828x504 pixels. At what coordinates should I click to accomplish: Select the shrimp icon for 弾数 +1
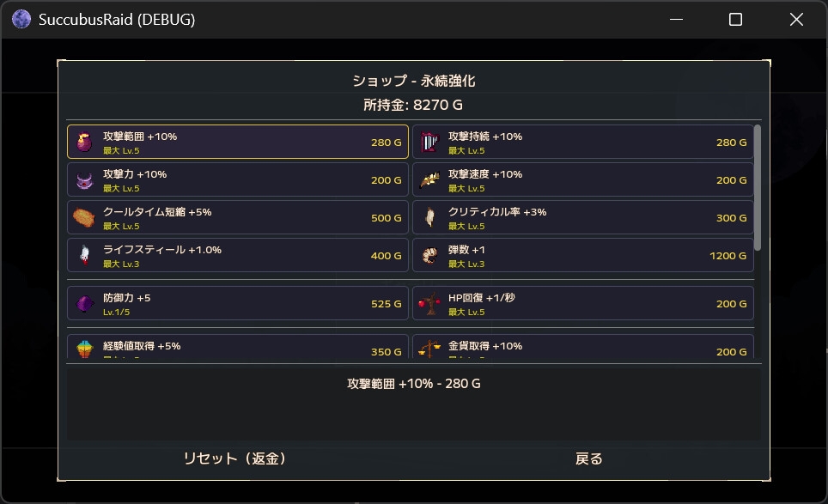[429, 255]
